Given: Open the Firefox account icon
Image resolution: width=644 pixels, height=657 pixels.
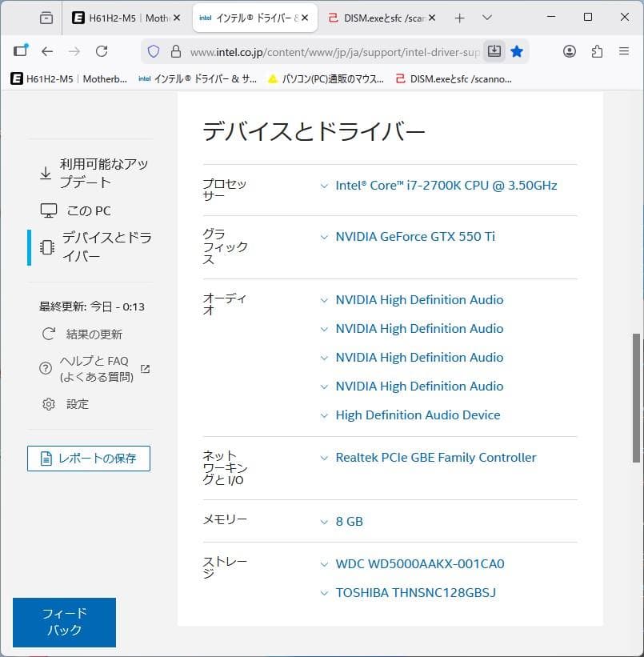Looking at the screenshot, I should [570, 50].
